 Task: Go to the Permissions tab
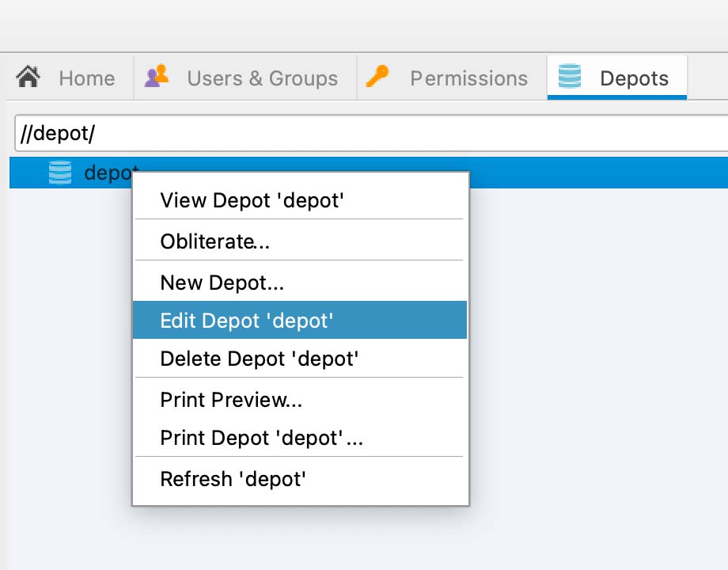452,78
